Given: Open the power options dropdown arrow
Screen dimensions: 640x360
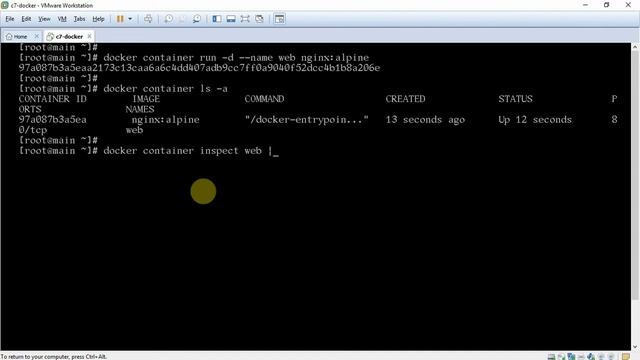Looking at the screenshot, I should pyautogui.click(x=130, y=19).
